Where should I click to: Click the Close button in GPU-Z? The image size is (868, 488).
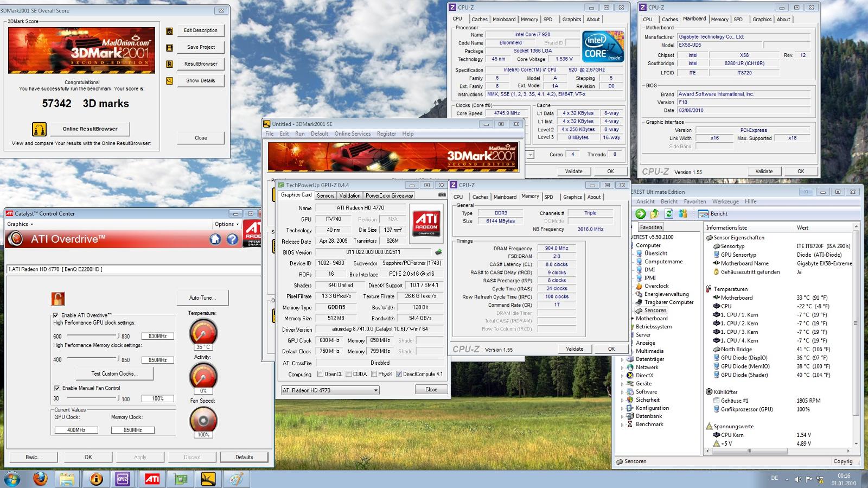431,390
